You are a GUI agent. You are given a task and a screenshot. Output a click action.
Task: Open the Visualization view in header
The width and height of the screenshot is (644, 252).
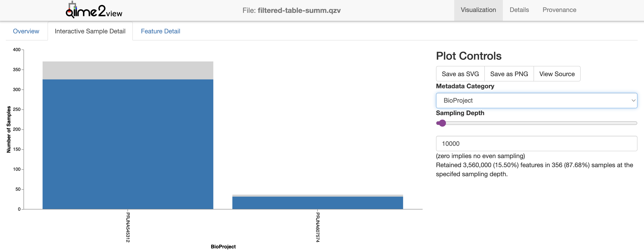click(x=478, y=10)
